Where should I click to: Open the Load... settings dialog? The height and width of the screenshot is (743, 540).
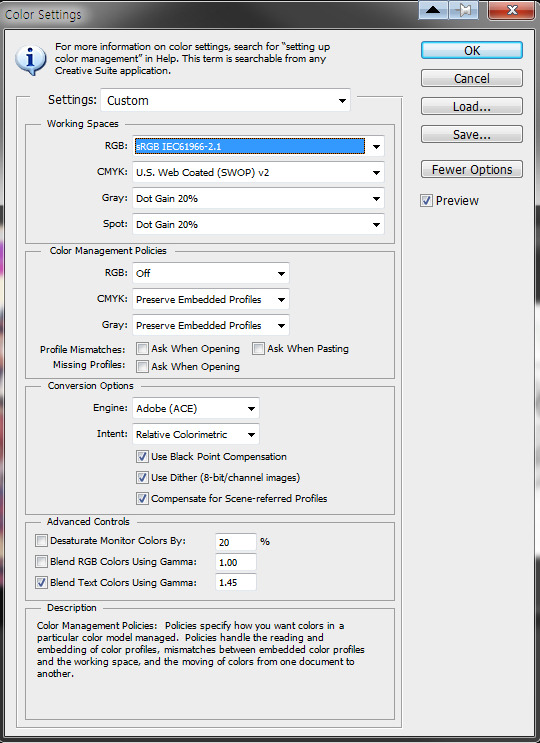coord(472,106)
